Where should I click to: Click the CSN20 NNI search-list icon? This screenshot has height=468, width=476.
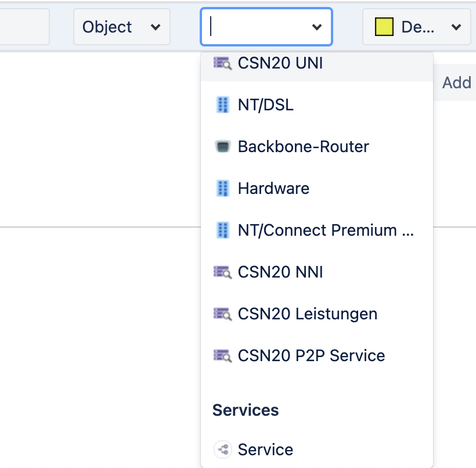tap(222, 272)
